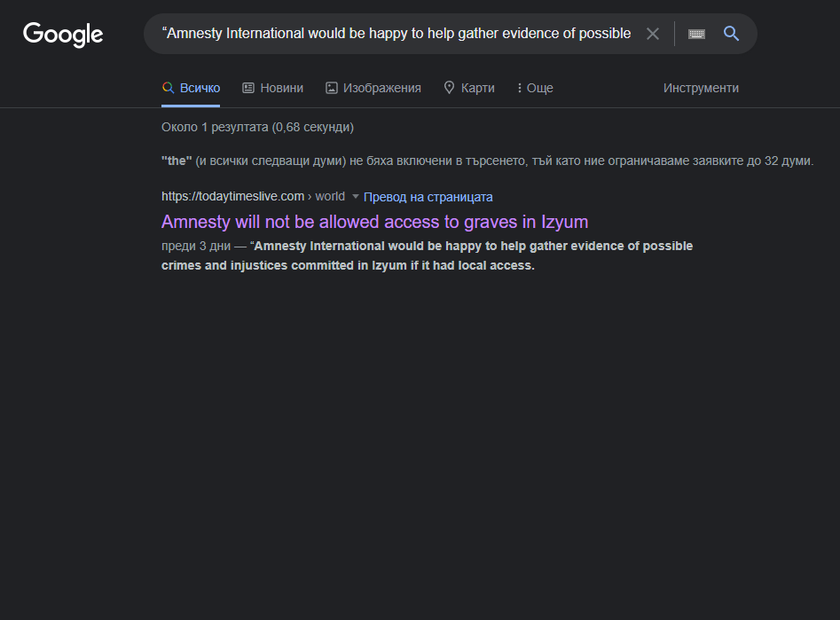The width and height of the screenshot is (840, 620).
Task: Click the преди 3 дни date text
Action: (x=195, y=246)
